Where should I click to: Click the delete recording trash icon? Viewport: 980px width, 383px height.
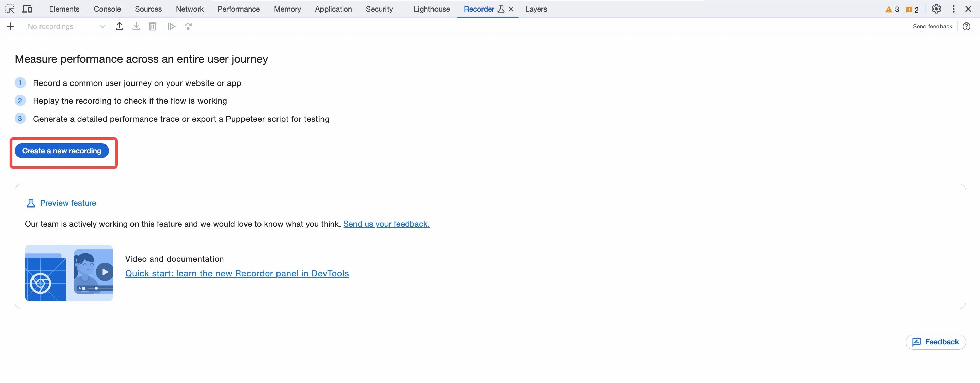[152, 26]
